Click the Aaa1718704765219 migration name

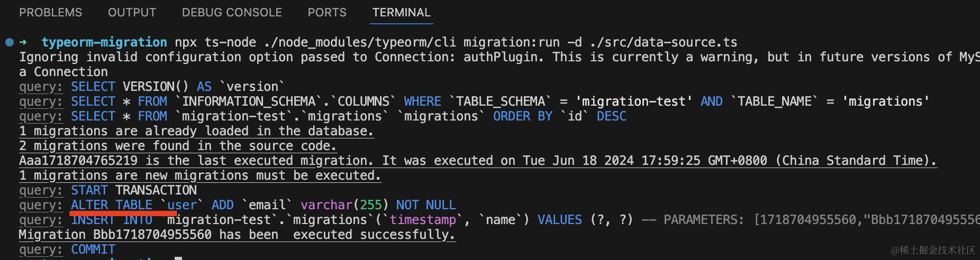tap(78, 161)
